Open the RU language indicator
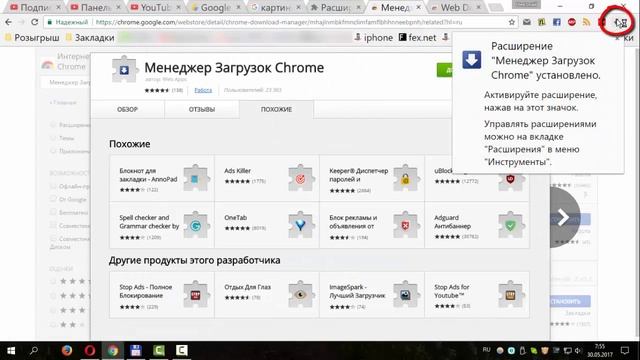The width and height of the screenshot is (640, 360). (487, 350)
